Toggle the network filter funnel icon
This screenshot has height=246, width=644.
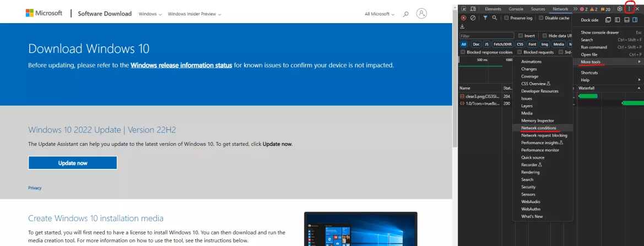pos(485,18)
